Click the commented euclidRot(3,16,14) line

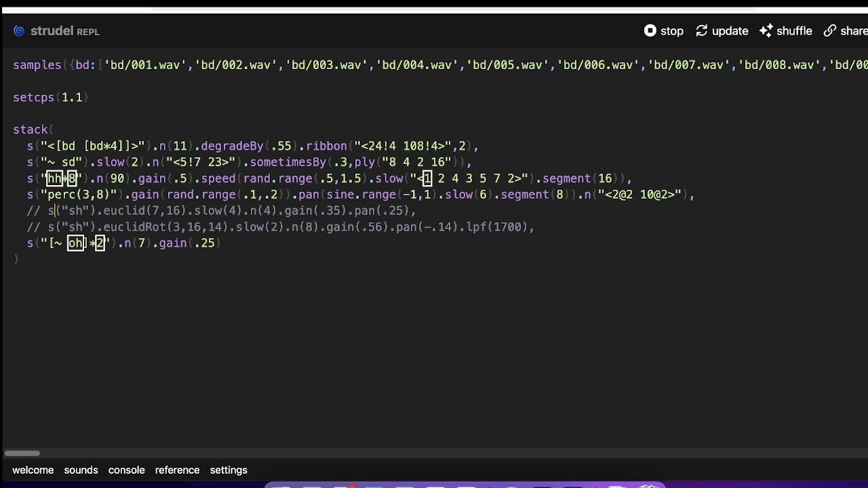tap(280, 227)
